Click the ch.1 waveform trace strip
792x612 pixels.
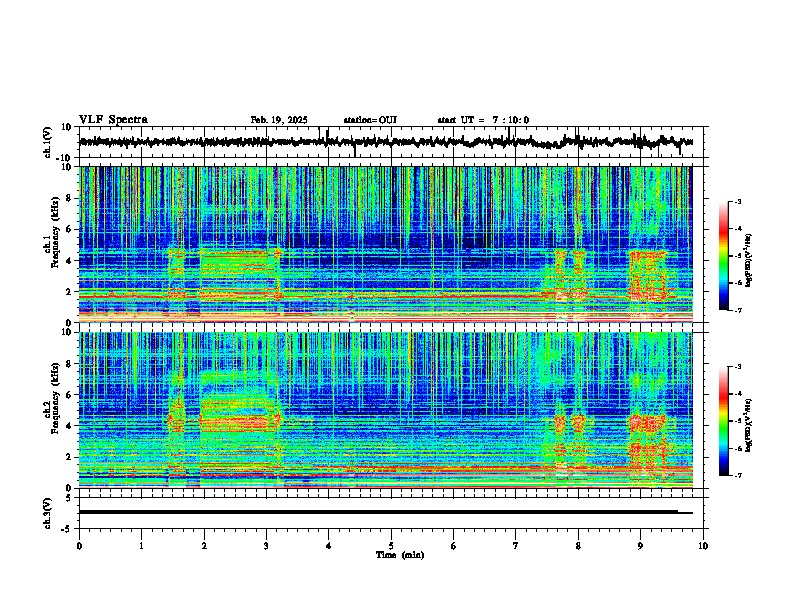point(385,142)
